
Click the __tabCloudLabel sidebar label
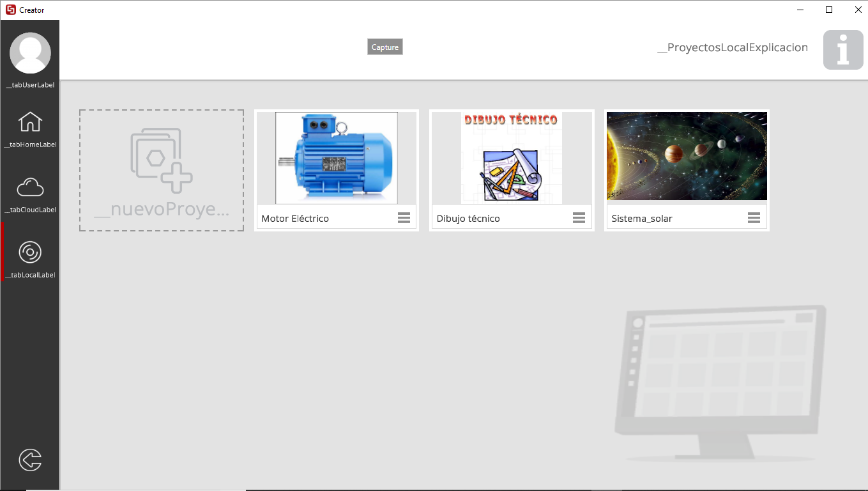30,210
